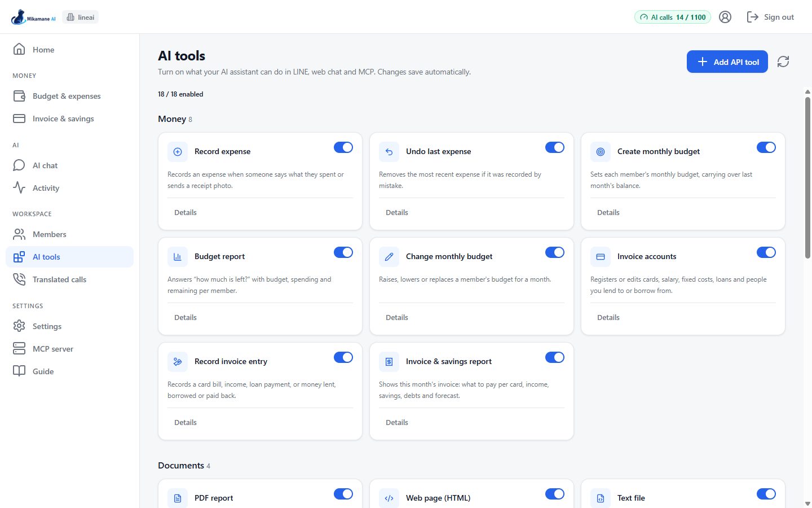This screenshot has height=508, width=812.
Task: Open Details for Invoice accounts
Action: pyautogui.click(x=608, y=318)
